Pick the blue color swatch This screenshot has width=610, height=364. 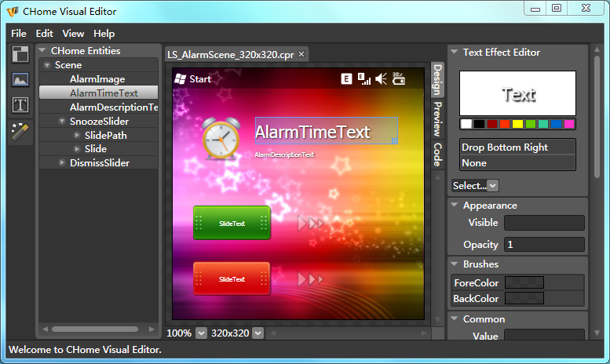pyautogui.click(x=557, y=124)
